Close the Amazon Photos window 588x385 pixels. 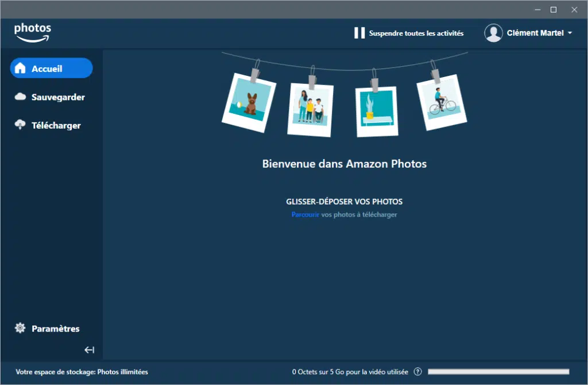[x=574, y=10]
